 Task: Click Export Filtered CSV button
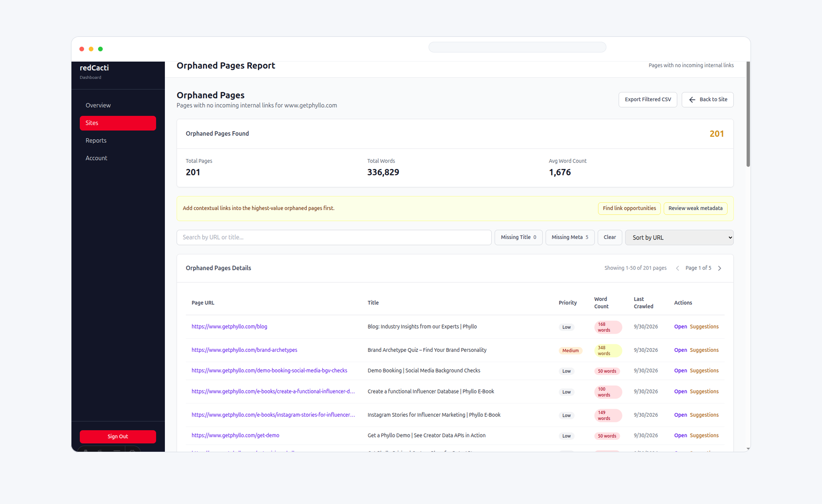pyautogui.click(x=648, y=99)
